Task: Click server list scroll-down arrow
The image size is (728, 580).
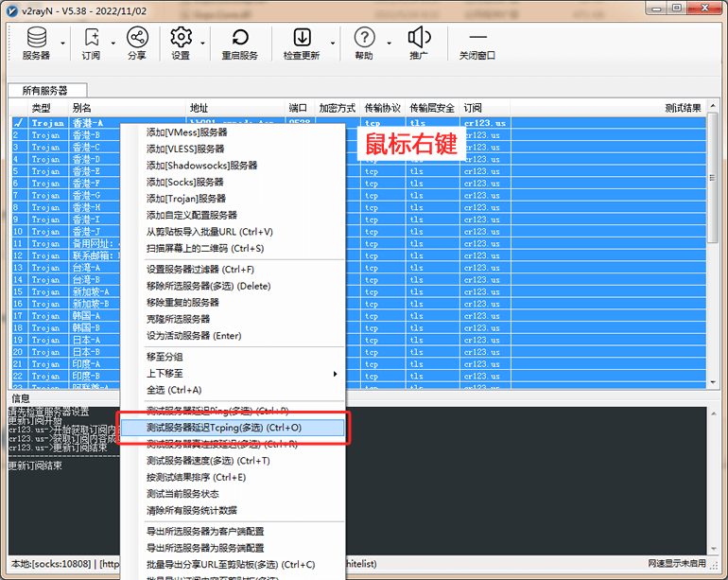Action: [x=713, y=382]
